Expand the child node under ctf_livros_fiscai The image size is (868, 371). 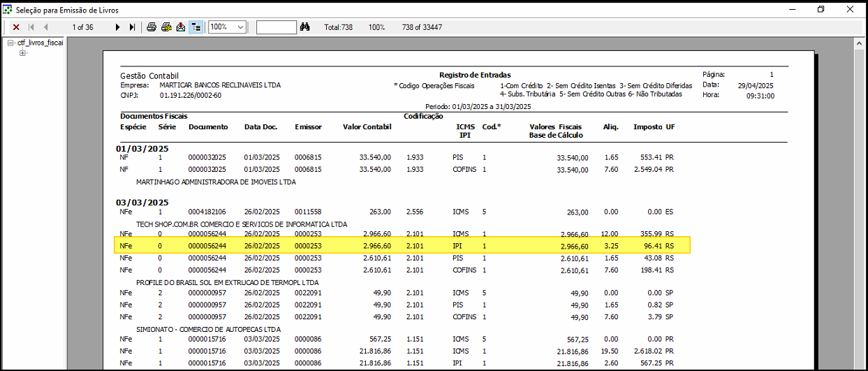click(x=22, y=53)
